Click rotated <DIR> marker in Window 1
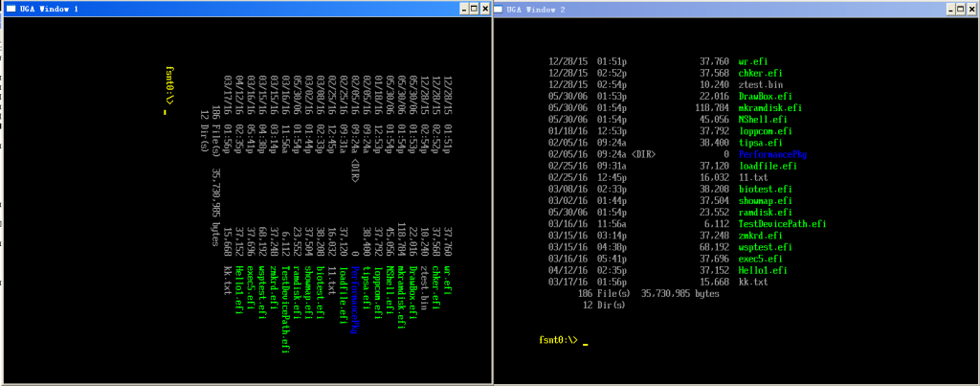980x386 pixels. tap(355, 172)
